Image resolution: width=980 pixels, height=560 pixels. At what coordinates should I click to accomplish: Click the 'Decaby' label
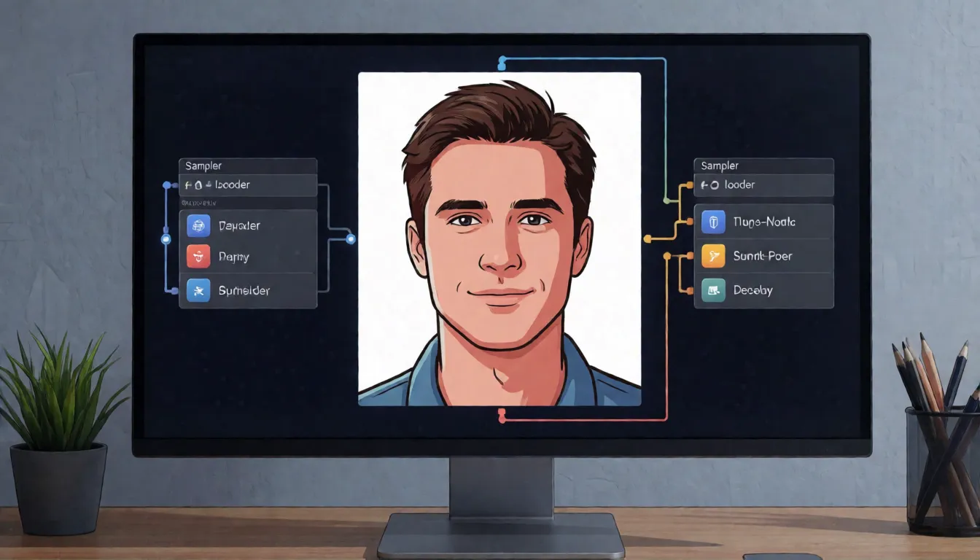(x=752, y=290)
